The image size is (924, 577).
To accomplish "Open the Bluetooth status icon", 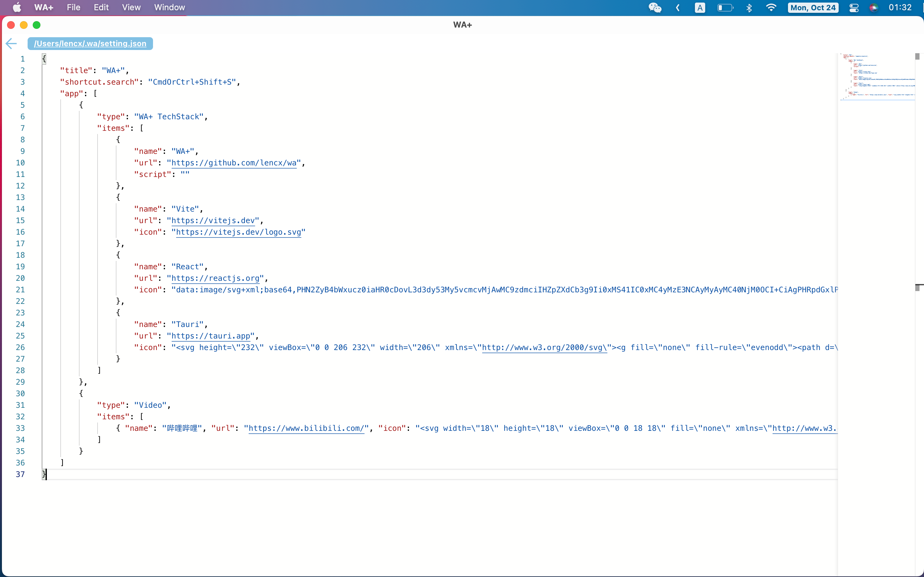I will point(749,8).
